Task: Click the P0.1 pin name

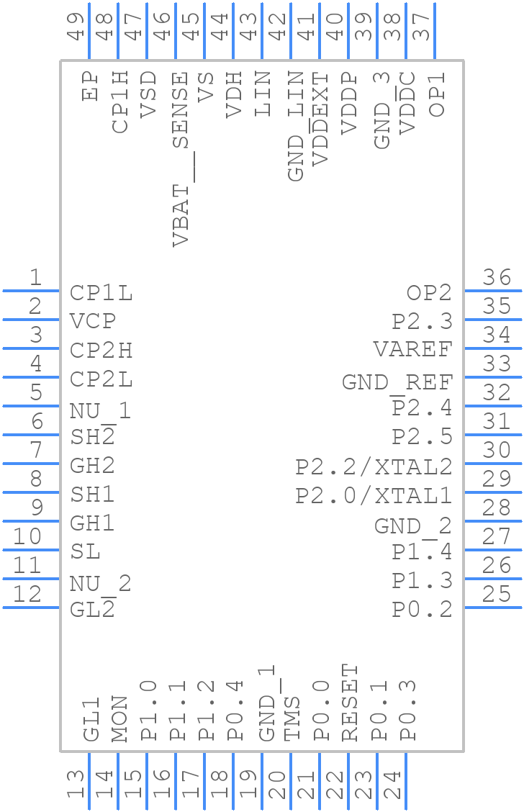Action: (x=379, y=710)
